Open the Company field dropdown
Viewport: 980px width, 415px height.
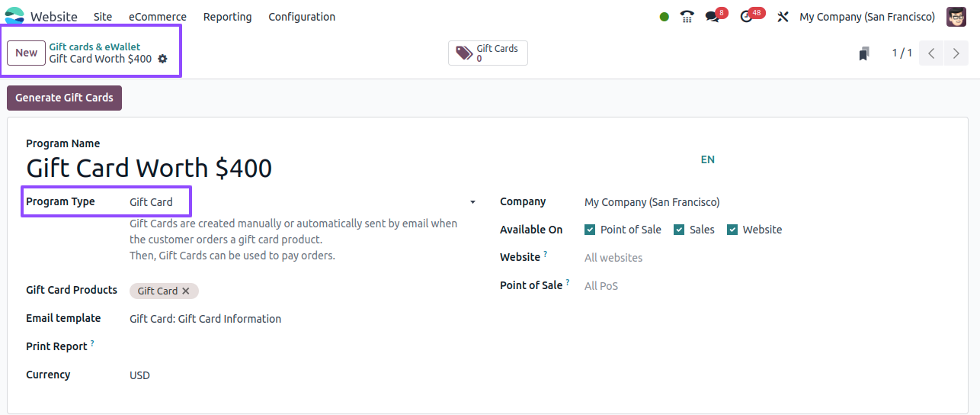point(766,202)
